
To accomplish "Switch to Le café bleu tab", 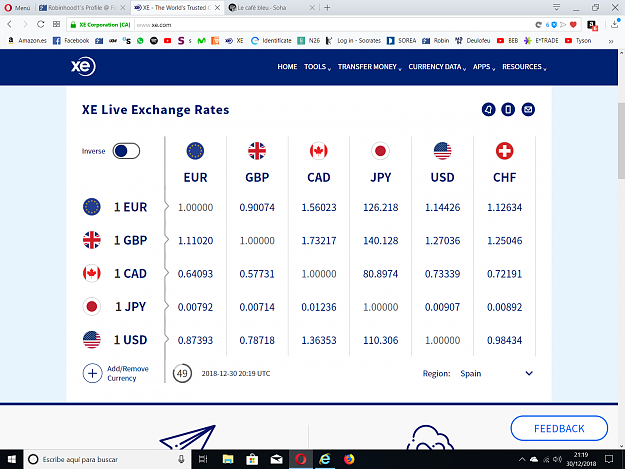I will [x=272, y=8].
